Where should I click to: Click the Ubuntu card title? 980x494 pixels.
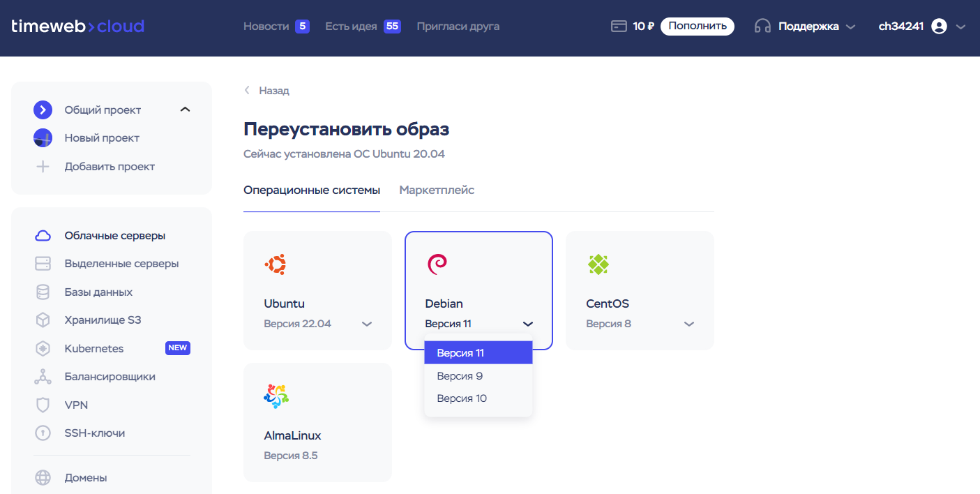pyautogui.click(x=285, y=304)
